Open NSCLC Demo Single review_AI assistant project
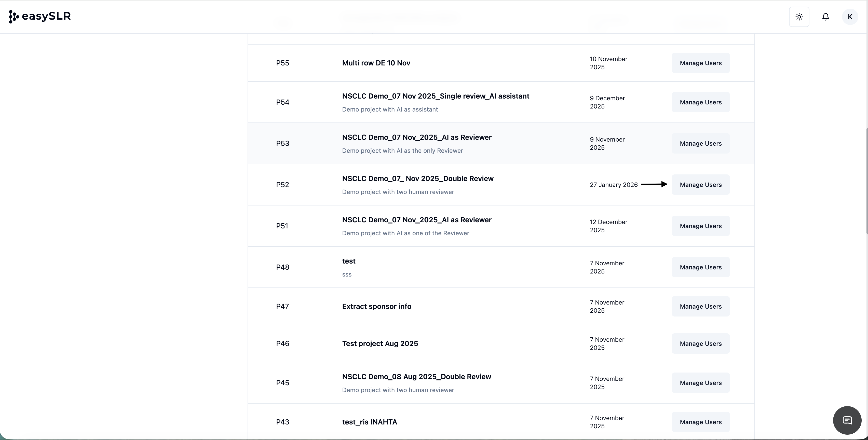Screen dimensions: 868x440 (x=435, y=96)
